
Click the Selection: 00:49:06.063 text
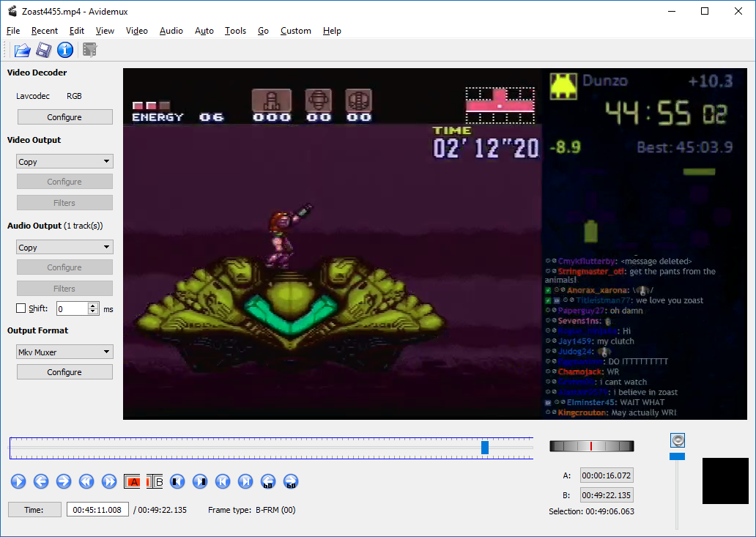(592, 511)
